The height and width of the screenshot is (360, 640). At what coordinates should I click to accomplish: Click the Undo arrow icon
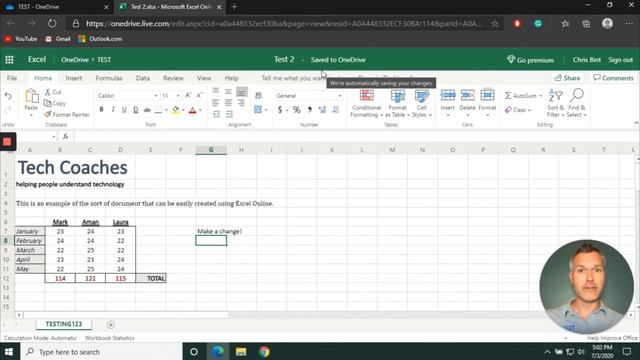click(8, 96)
